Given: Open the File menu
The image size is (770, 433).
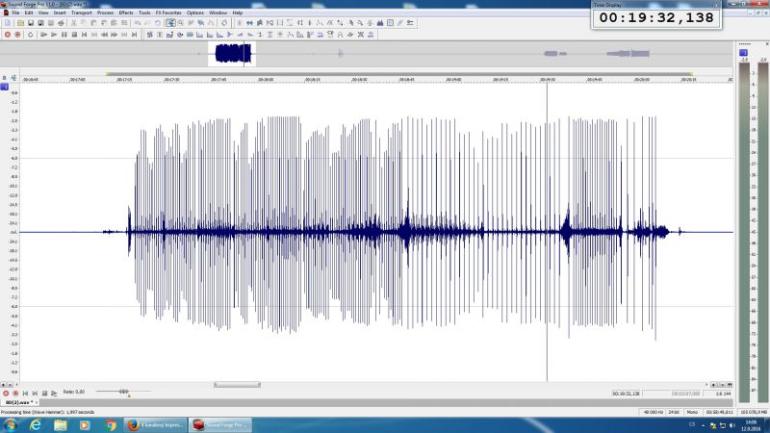Looking at the screenshot, I should (x=16, y=12).
